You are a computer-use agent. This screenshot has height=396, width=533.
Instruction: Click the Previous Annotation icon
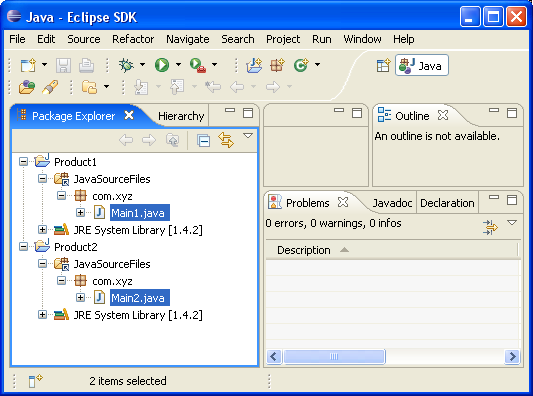[177, 87]
